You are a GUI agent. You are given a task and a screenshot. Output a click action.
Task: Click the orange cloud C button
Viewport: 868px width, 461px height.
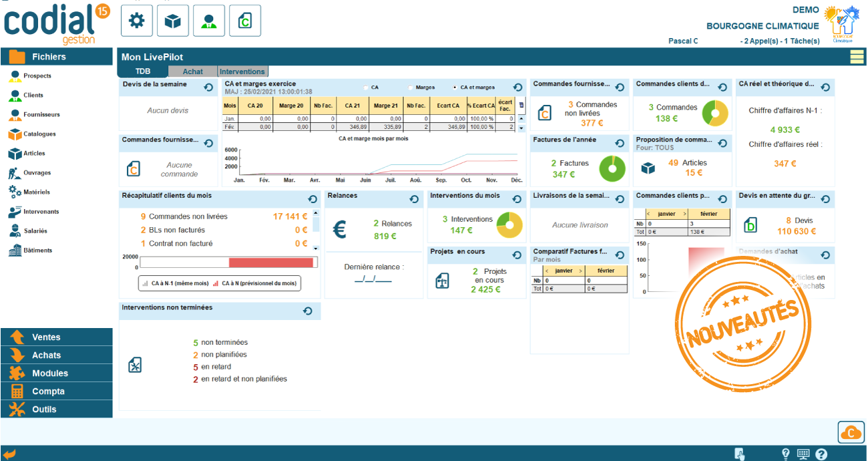click(x=851, y=432)
